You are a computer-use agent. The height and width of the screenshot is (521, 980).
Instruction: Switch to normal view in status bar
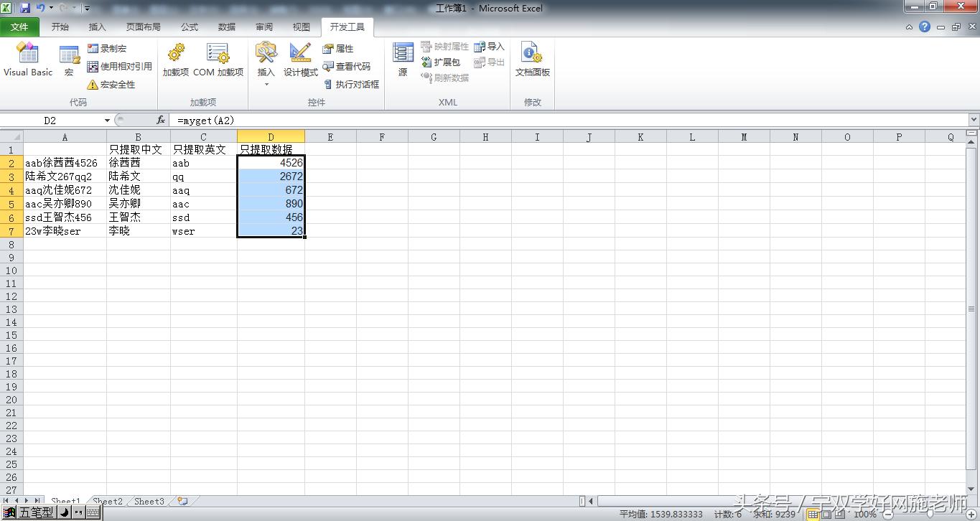(813, 514)
